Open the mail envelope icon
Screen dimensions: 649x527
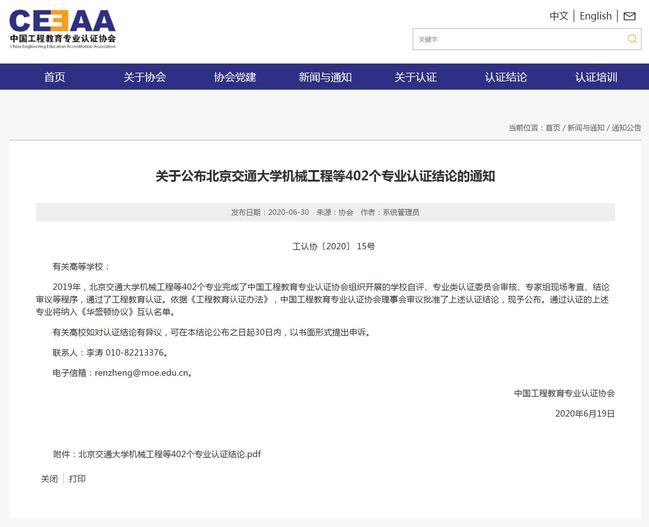(630, 16)
